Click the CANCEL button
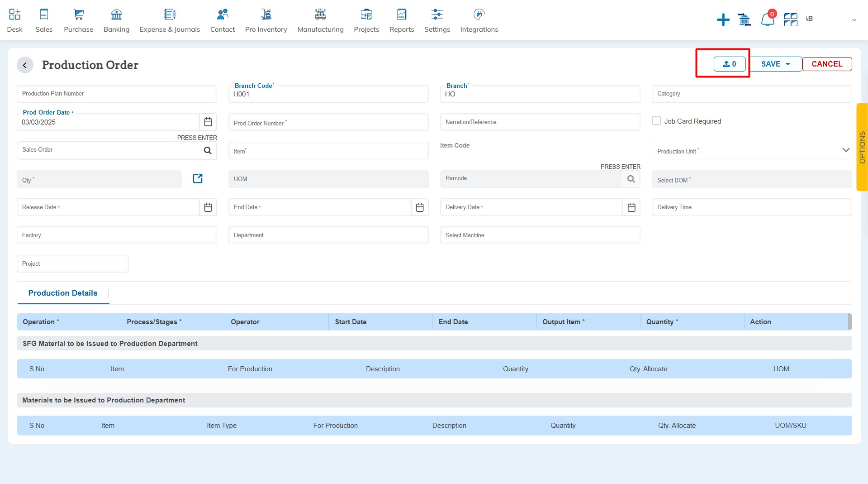 (827, 64)
